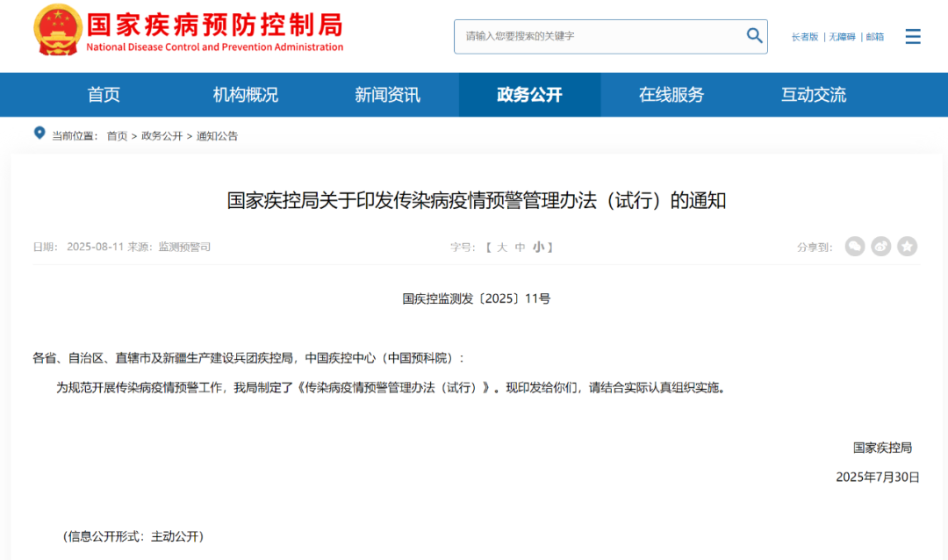Open the hamburger menu icon
948x560 pixels.
click(912, 36)
